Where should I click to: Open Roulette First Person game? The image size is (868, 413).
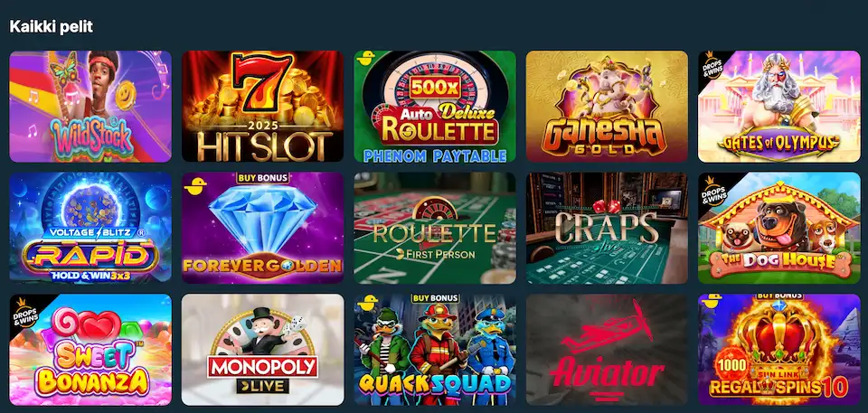point(435,228)
